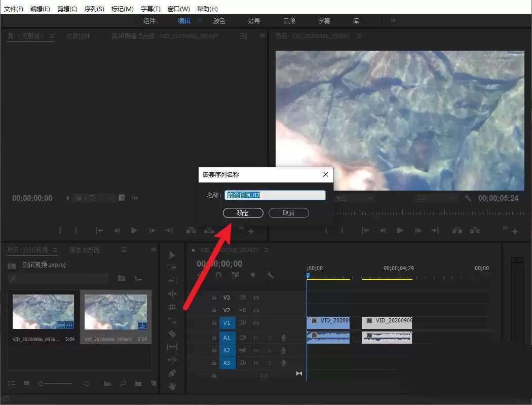Select the Pen tool in toolbar
532x405 pixels.
tap(172, 373)
